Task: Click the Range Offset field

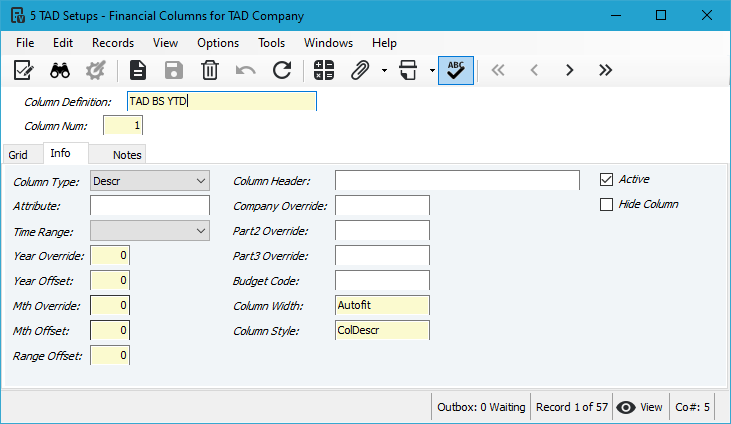Action: 110,355
